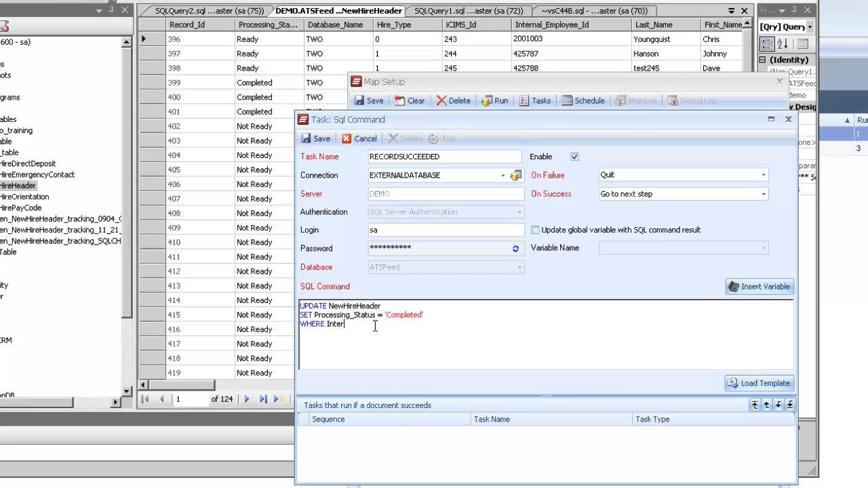The image size is (868, 488).
Task: Open Properties object selector [Qry] Query dropdown
Action: click(810, 27)
